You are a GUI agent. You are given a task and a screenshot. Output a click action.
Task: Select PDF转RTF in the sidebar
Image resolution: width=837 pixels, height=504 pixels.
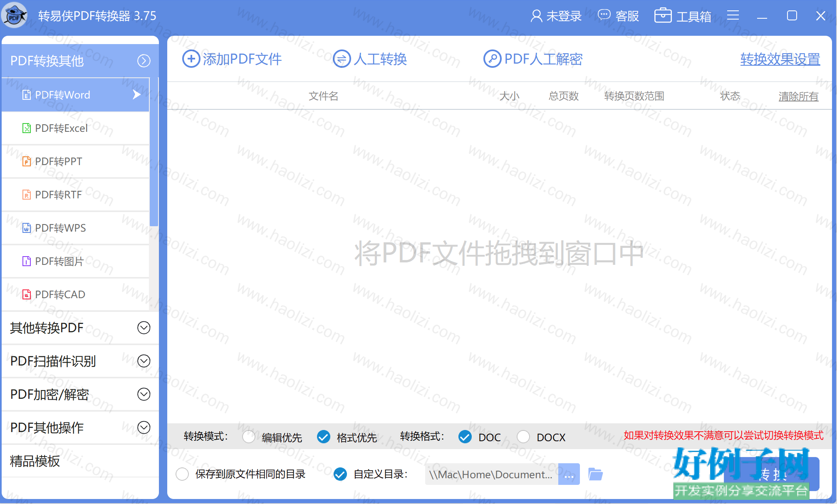coord(76,195)
